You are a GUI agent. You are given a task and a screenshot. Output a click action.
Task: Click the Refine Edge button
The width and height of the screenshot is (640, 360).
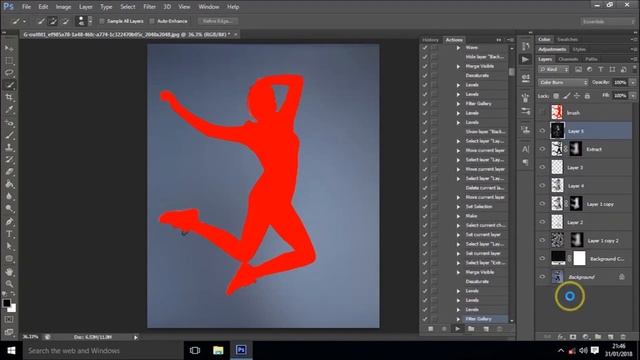coord(218,21)
